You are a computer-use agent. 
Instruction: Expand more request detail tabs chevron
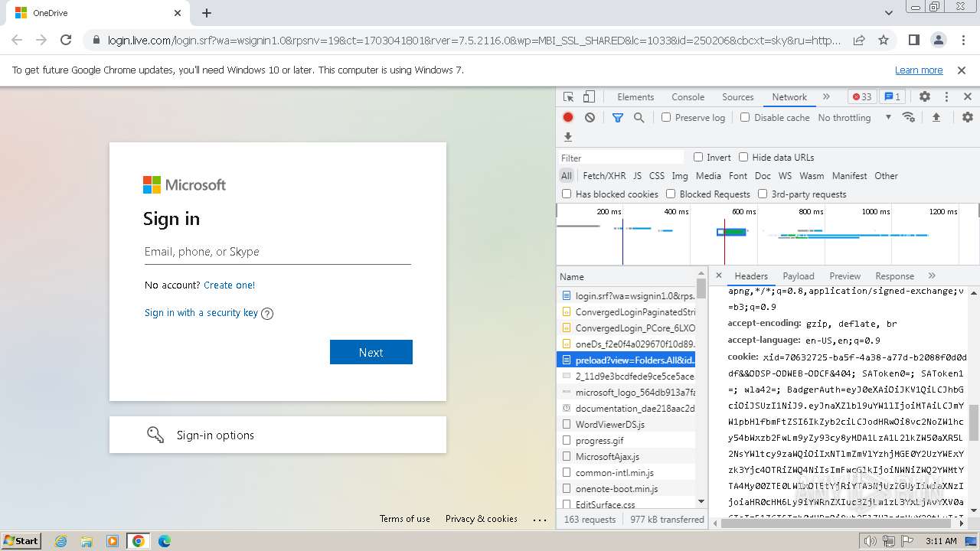click(932, 275)
